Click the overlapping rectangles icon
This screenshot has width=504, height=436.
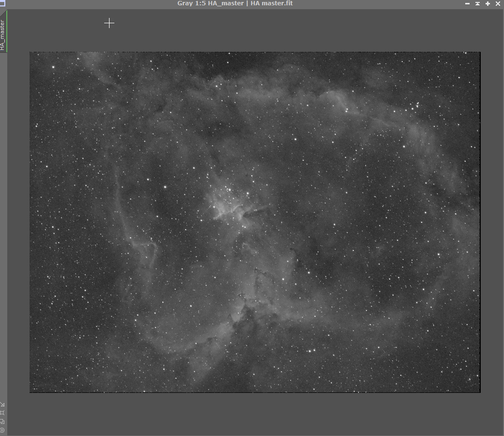tap(2, 421)
